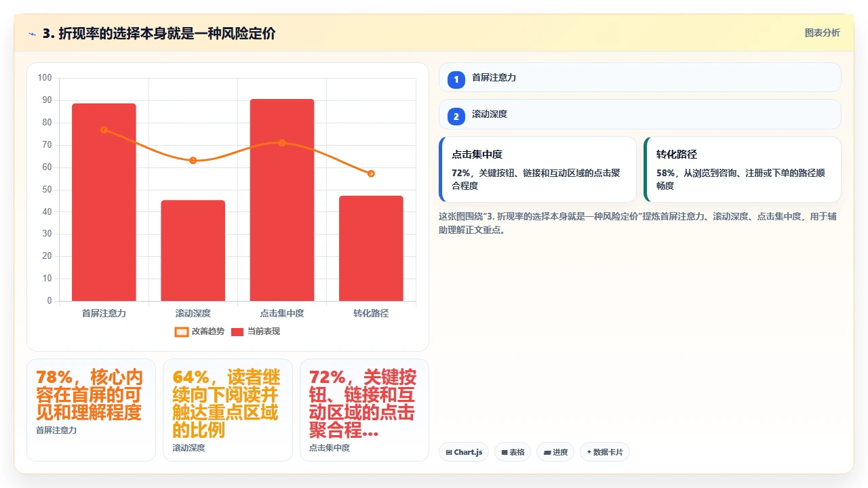Image resolution: width=868 pixels, height=488 pixels.
Task: Click the x-axis label 滚动深度
Action: click(193, 313)
